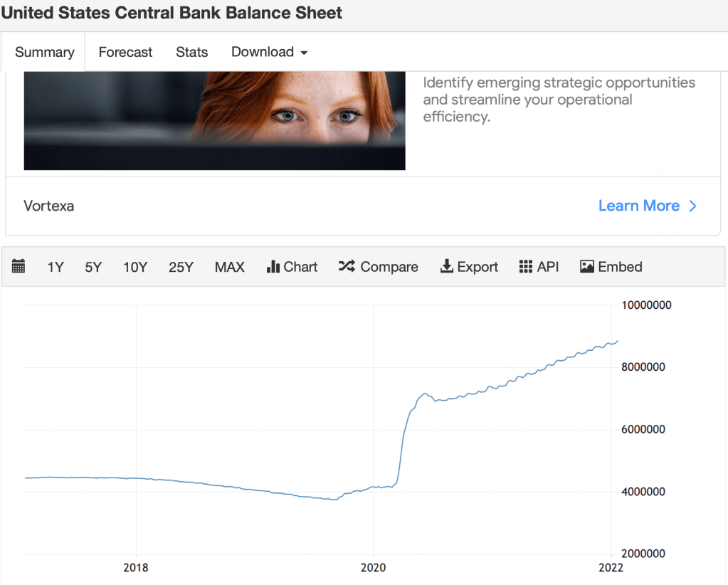728x585 pixels.
Task: Select the 10Y time range
Action: 134,267
